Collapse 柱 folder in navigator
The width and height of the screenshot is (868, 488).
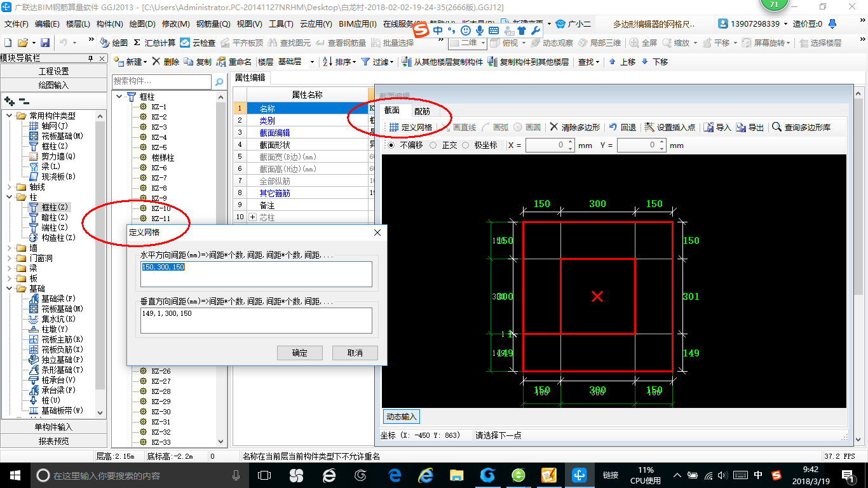pyautogui.click(x=9, y=197)
